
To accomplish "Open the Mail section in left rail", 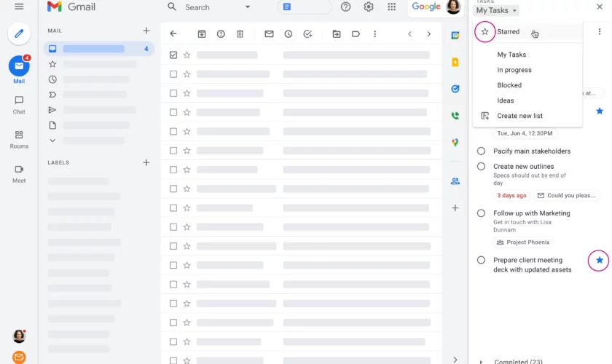I will coord(19,69).
